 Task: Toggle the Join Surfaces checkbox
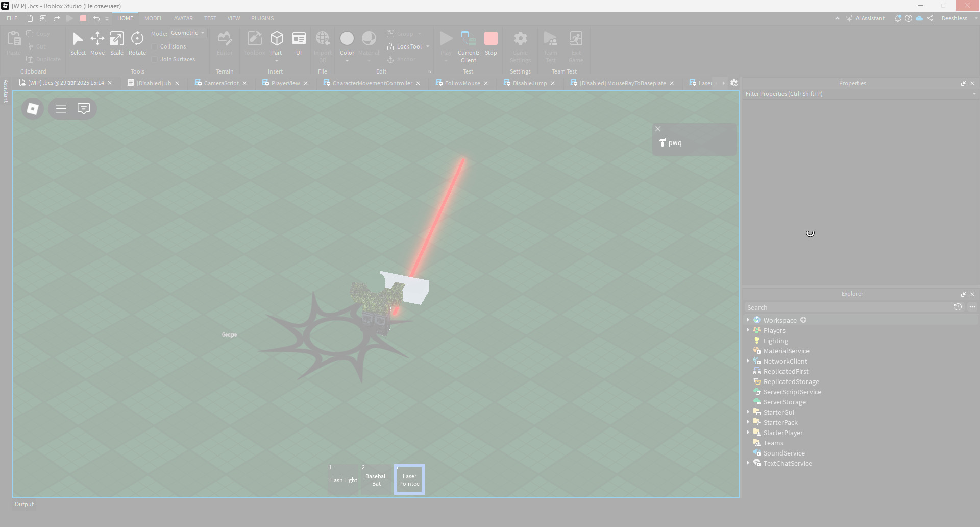click(155, 59)
